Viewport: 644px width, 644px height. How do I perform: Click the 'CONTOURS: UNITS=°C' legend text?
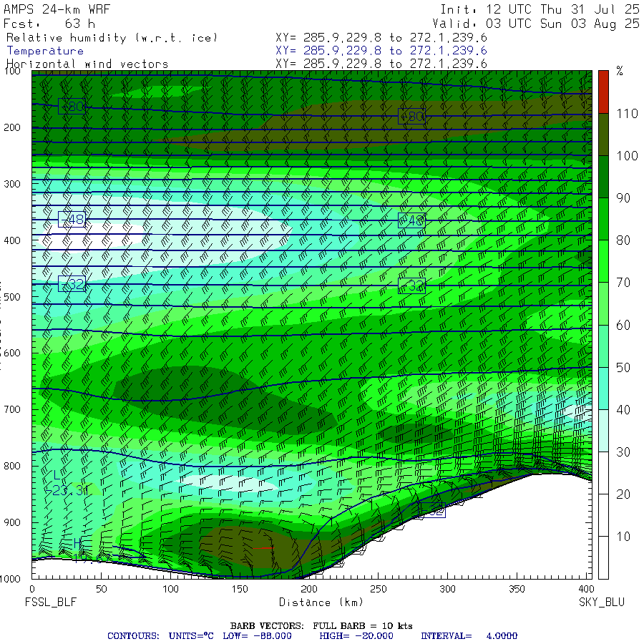click(x=160, y=636)
